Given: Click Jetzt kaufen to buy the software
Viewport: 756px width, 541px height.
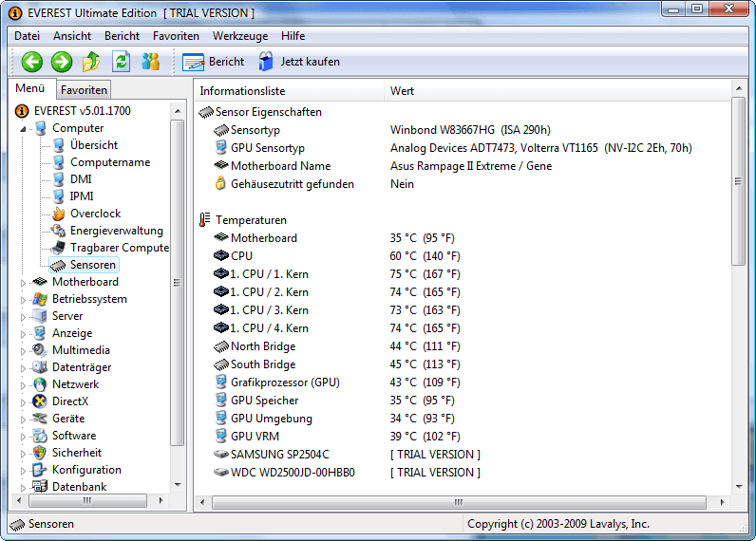Looking at the screenshot, I should pyautogui.click(x=299, y=62).
